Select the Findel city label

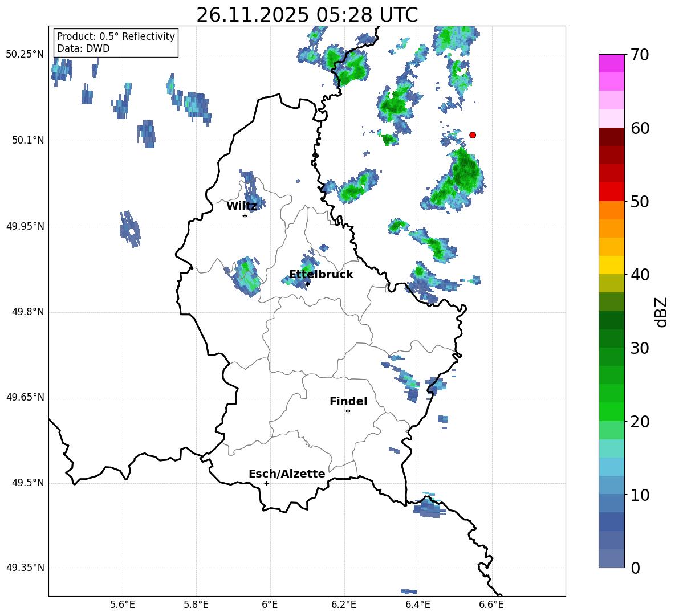click(x=348, y=401)
